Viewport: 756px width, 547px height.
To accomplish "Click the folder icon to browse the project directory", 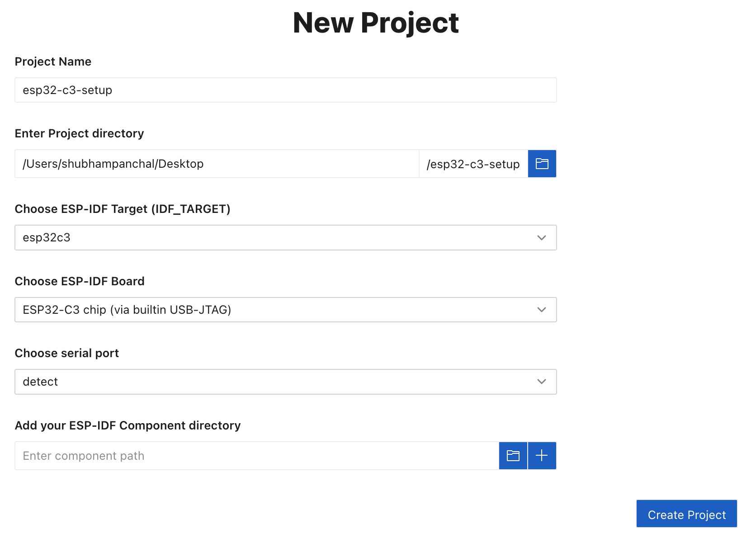I will click(x=542, y=164).
